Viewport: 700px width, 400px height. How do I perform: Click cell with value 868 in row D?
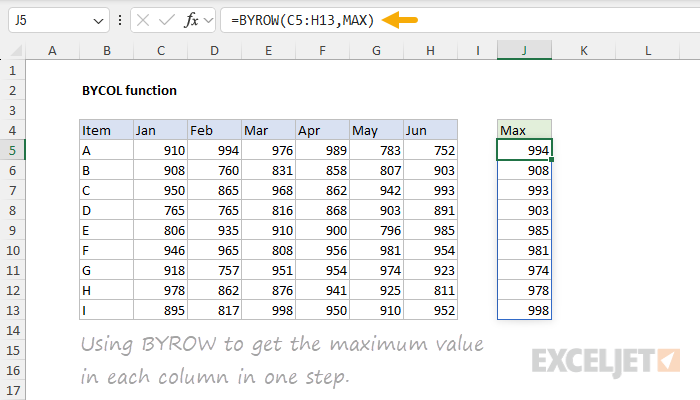(x=322, y=210)
